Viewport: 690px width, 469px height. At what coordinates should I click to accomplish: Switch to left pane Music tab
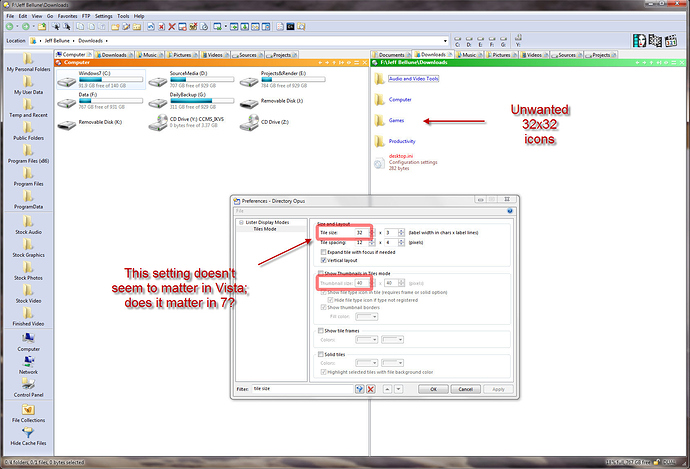149,55
